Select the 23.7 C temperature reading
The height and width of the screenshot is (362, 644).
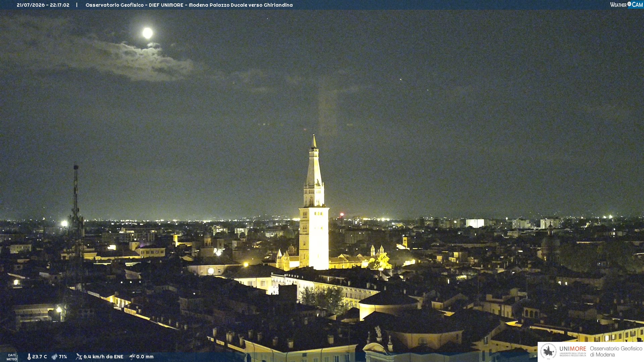click(x=40, y=357)
